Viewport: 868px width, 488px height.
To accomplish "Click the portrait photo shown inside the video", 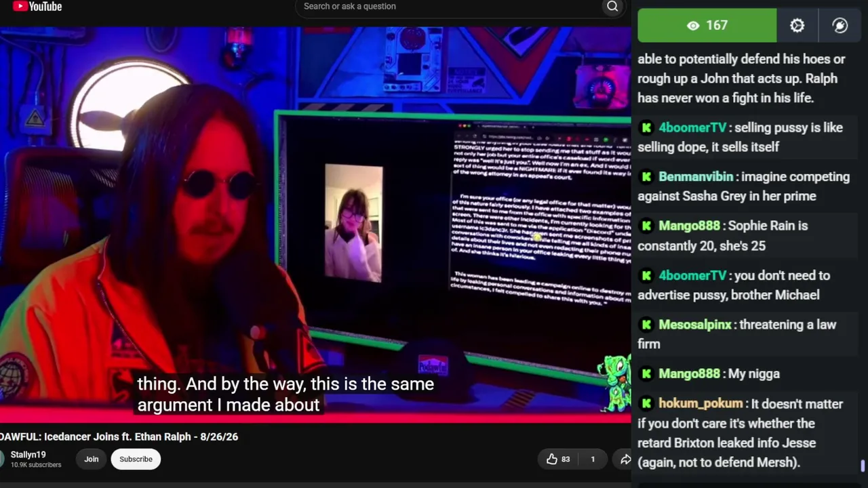I will point(353,224).
